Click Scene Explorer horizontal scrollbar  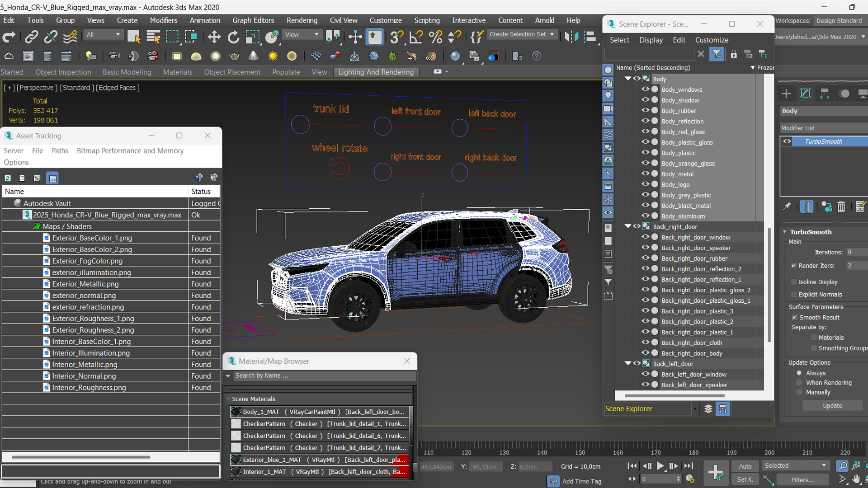tap(674, 396)
